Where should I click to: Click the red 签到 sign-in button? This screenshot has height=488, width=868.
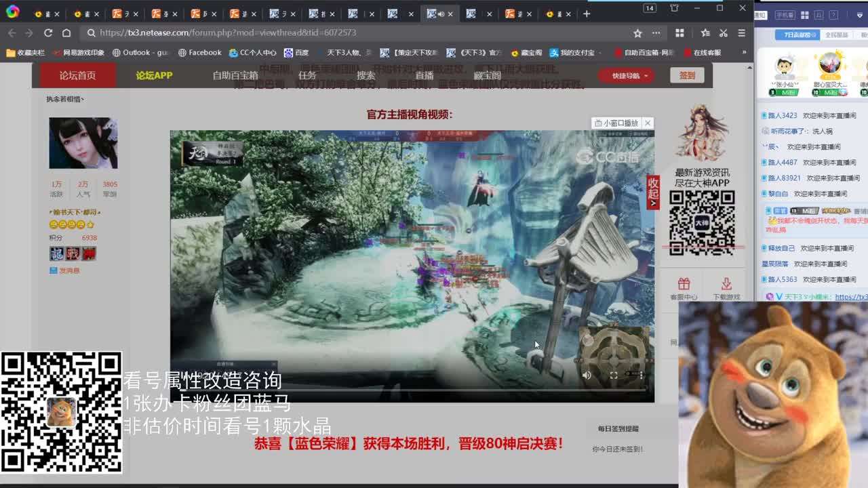tap(686, 75)
